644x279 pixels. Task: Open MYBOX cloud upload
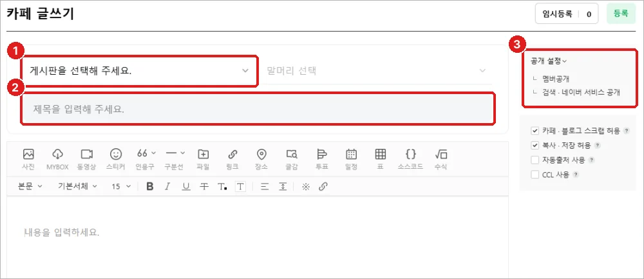(57, 159)
